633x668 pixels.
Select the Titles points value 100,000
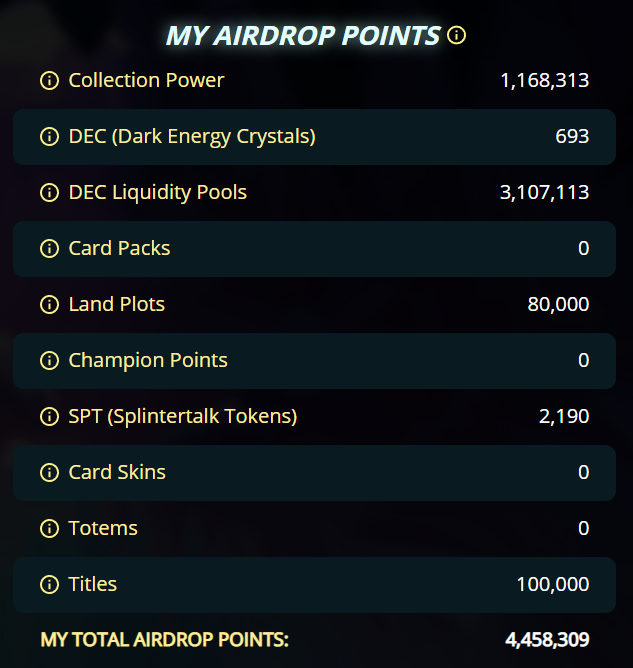coord(553,584)
